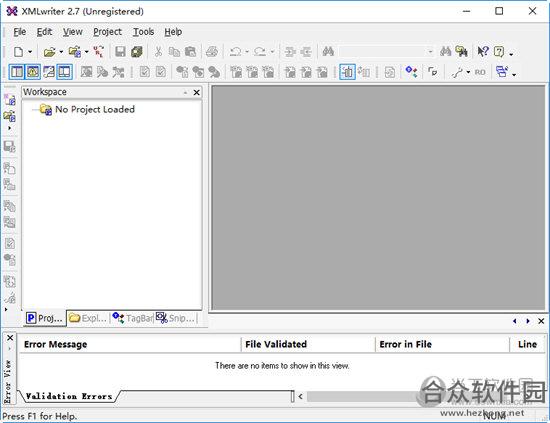The height and width of the screenshot is (423, 550).
Task: Open the Help menu
Action: point(173,32)
